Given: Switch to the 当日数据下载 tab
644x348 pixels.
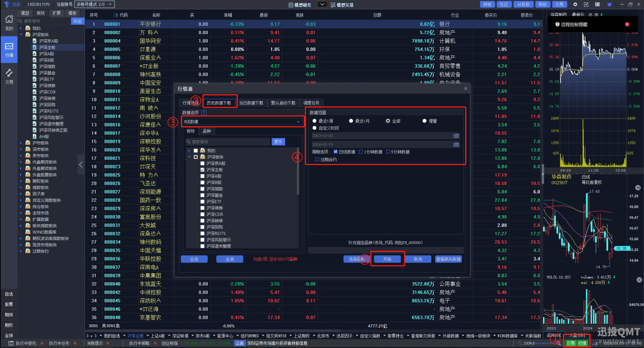Looking at the screenshot, I should 251,103.
